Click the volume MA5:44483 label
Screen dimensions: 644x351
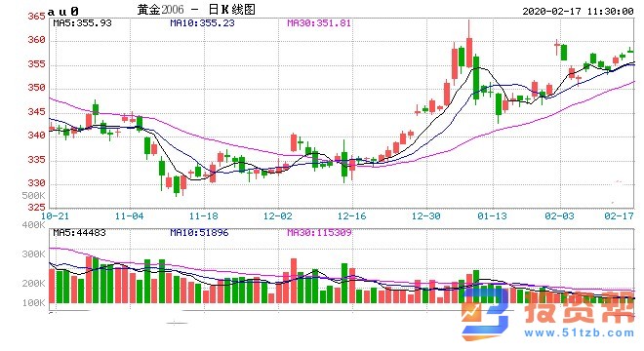pyautogui.click(x=79, y=233)
